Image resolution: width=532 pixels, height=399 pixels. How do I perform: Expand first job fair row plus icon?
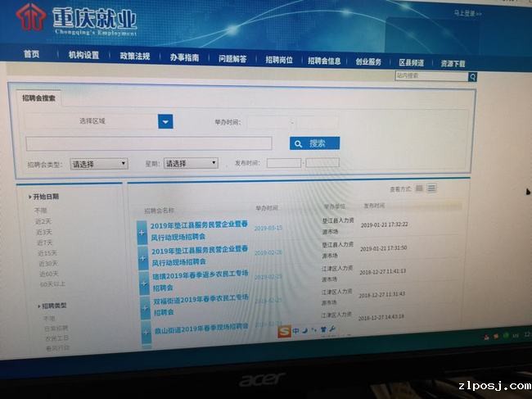pyautogui.click(x=142, y=233)
